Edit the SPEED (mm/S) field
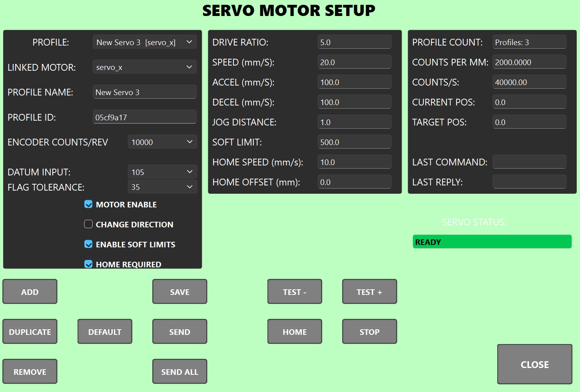 pyautogui.click(x=355, y=62)
